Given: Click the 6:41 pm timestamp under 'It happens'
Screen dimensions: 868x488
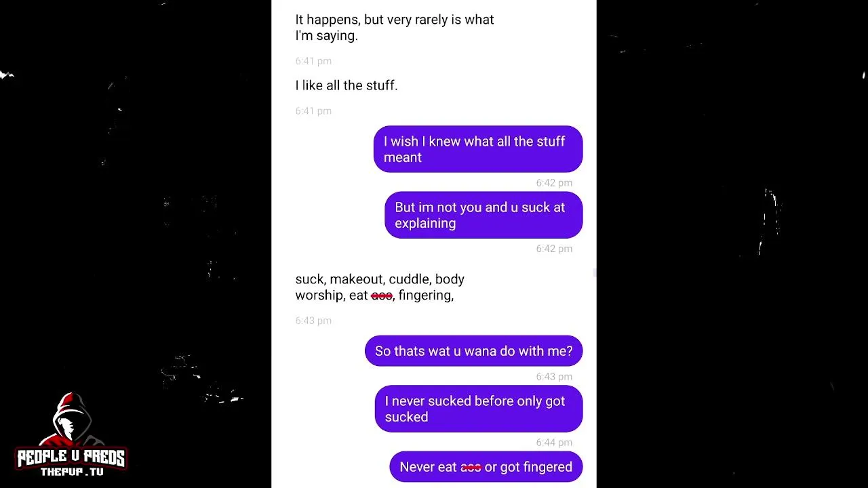Looking at the screenshot, I should (313, 61).
